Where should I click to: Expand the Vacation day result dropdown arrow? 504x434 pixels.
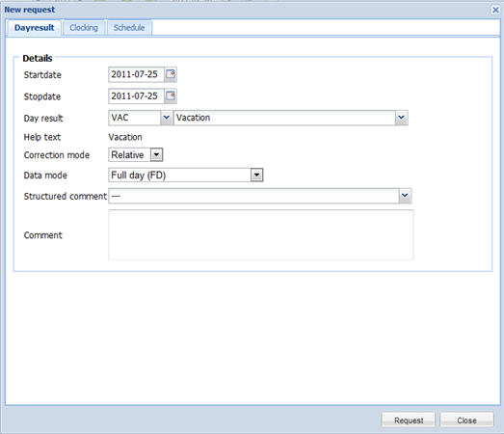401,118
